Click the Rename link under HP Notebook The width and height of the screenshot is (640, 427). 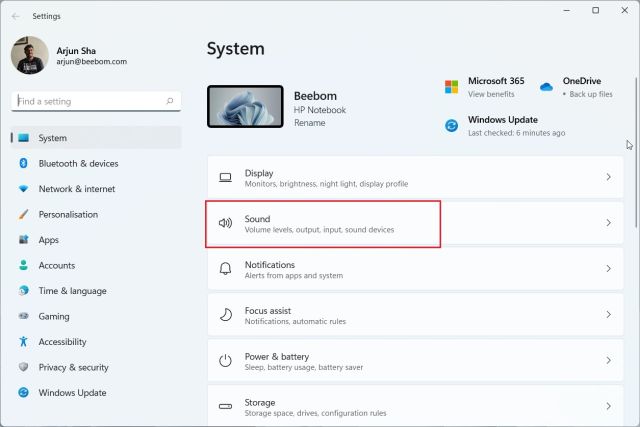(x=308, y=122)
